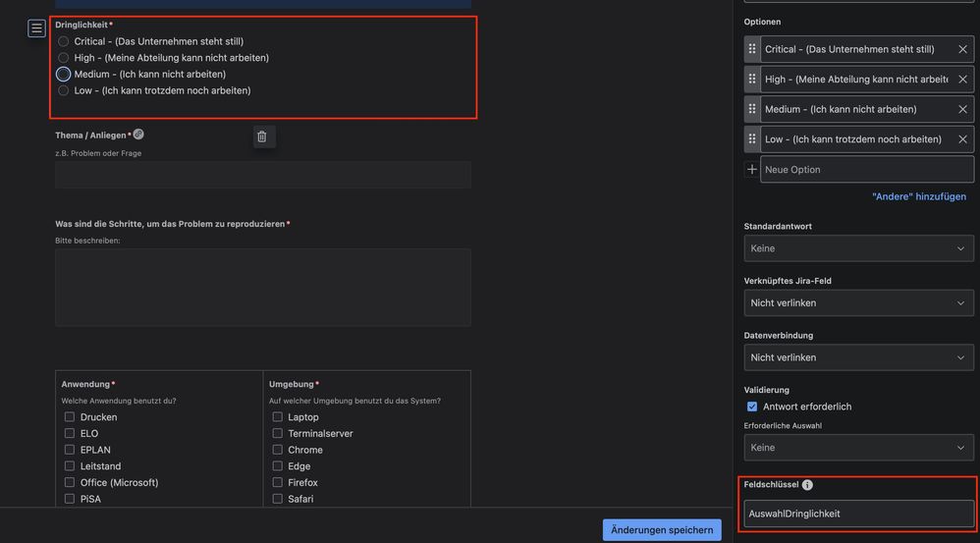Open the Standardantwort dropdown
The width and height of the screenshot is (980, 543).
coord(858,248)
